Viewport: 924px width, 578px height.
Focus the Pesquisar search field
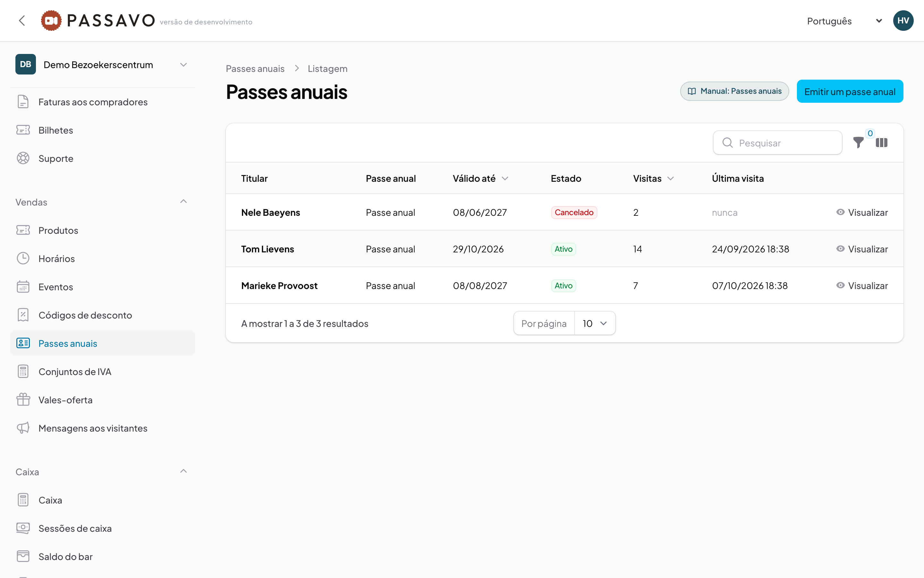[x=777, y=143]
